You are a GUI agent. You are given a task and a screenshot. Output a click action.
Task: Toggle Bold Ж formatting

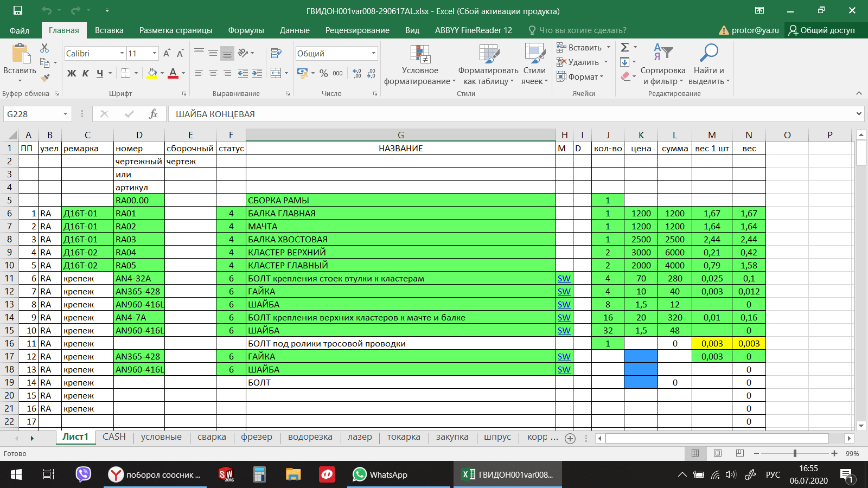pos(72,73)
